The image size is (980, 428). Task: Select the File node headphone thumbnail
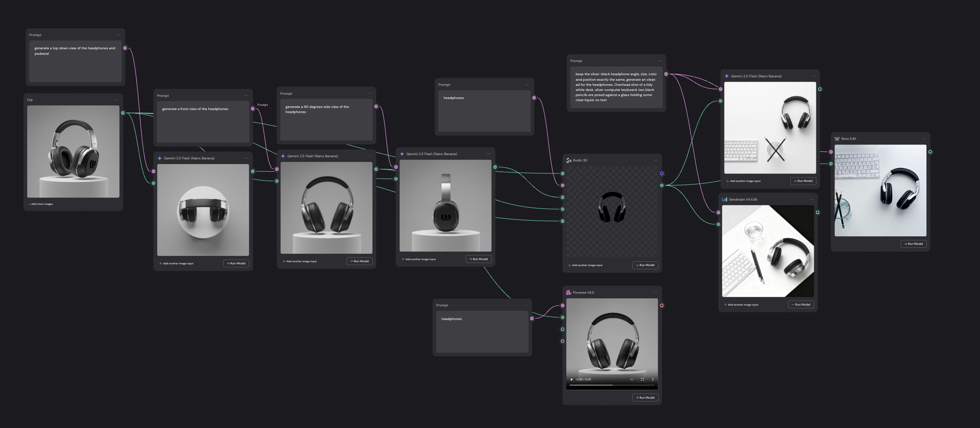point(73,151)
